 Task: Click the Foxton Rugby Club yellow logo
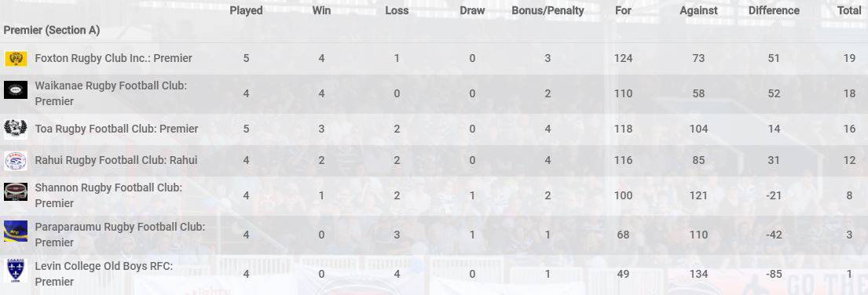[16, 59]
